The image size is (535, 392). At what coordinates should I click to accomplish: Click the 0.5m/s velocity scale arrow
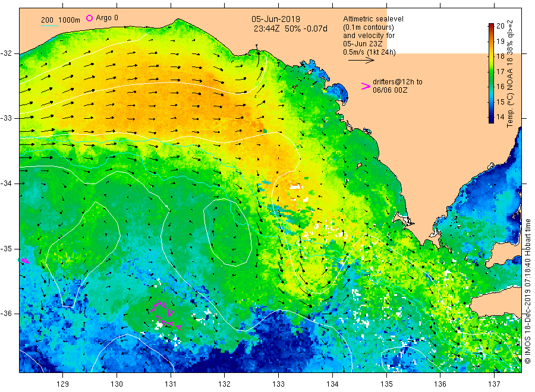[361, 61]
